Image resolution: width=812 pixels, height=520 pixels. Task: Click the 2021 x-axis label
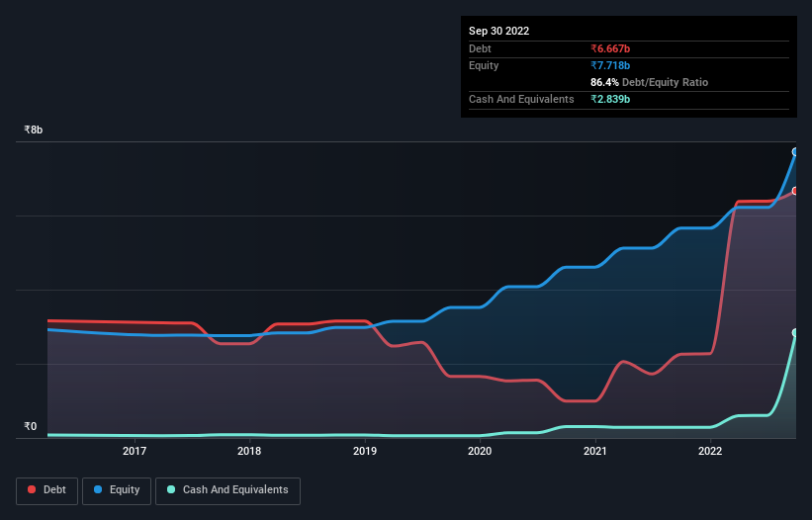click(595, 451)
